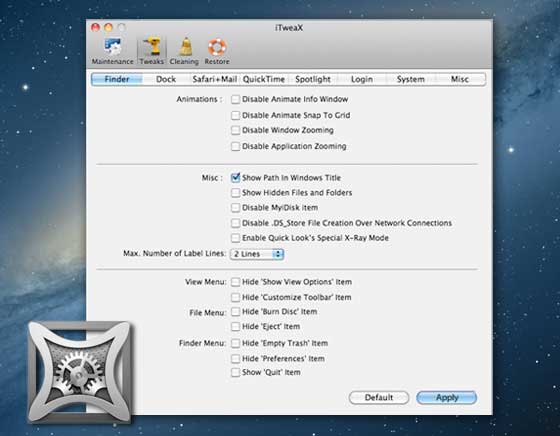Switch to the Finder tab

tap(117, 79)
